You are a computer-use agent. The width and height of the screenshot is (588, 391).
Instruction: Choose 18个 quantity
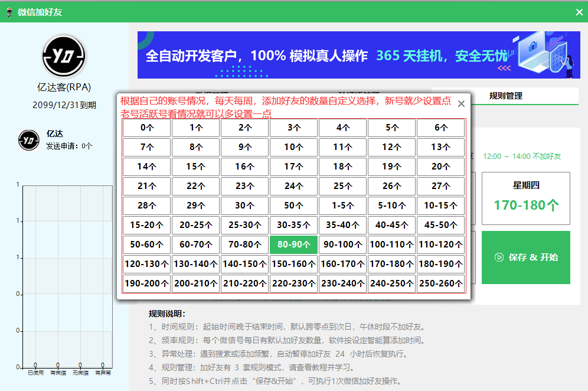[x=343, y=167]
